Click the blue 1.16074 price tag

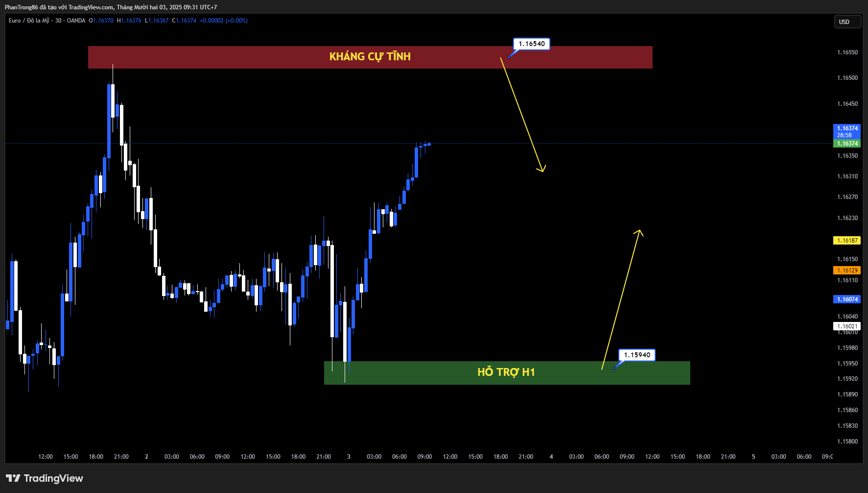[847, 299]
